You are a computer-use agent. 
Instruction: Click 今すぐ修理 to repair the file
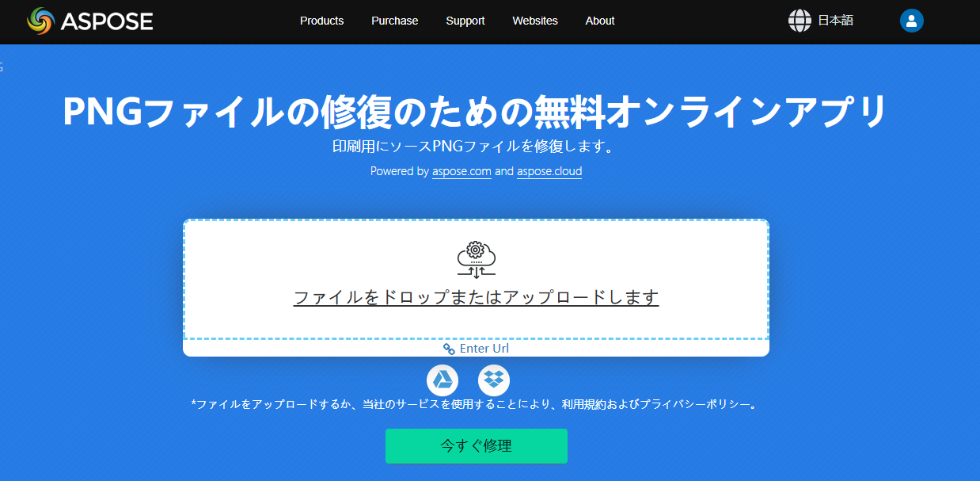click(476, 445)
